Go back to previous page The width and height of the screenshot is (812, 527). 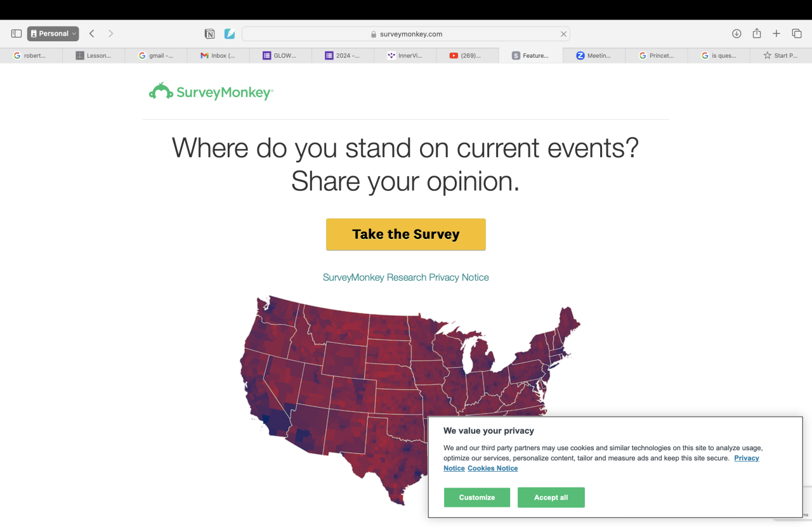(x=92, y=34)
